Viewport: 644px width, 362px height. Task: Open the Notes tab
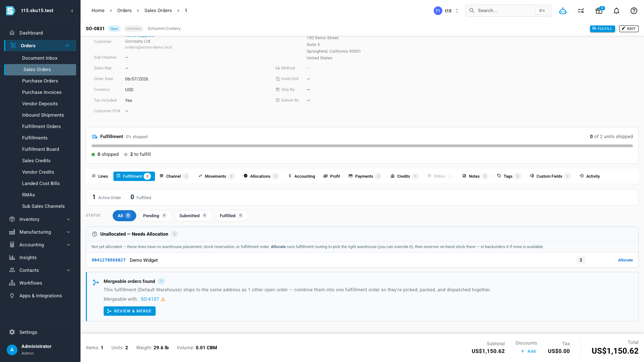coord(475,176)
